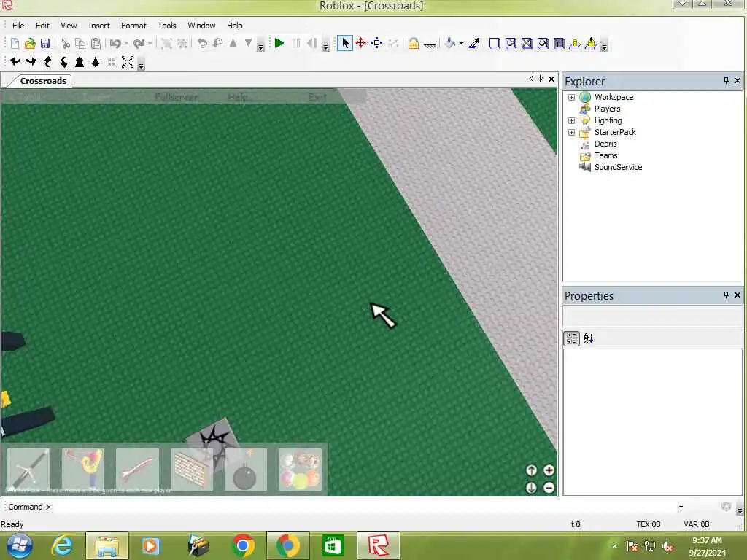Select Teams in Explorer
This screenshot has width=747, height=560.
coord(605,155)
